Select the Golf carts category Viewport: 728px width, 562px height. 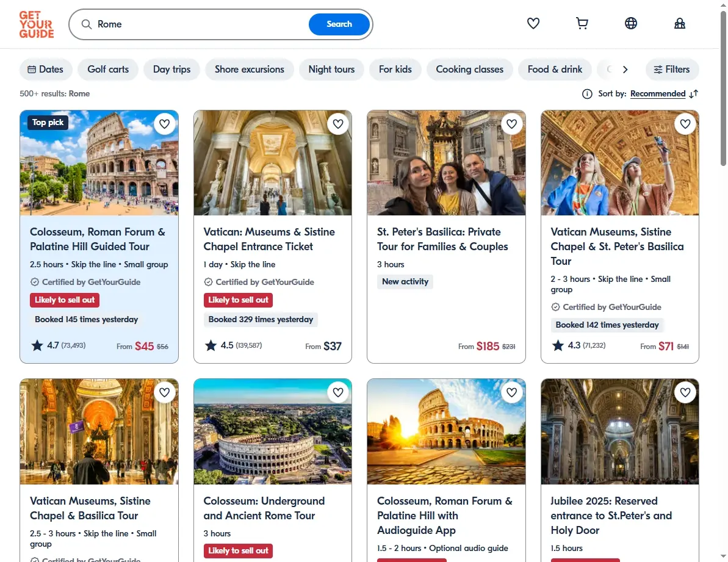tap(108, 70)
